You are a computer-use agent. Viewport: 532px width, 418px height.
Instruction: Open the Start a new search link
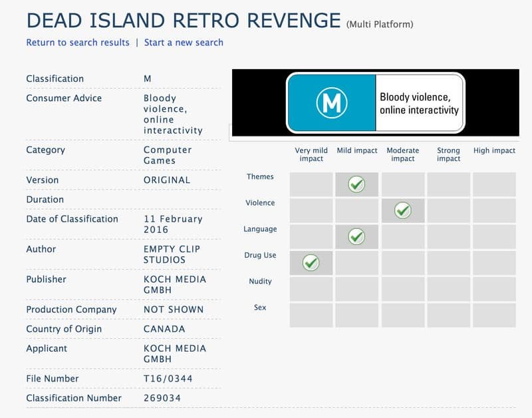pos(184,43)
